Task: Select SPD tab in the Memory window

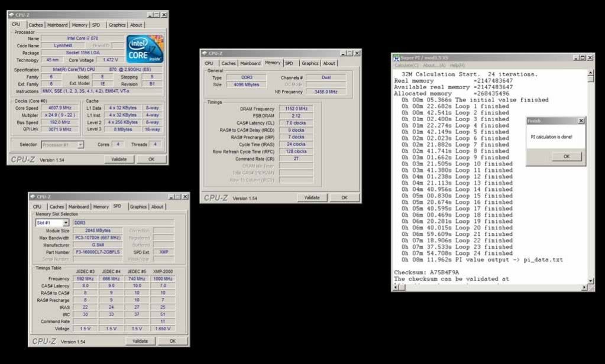Action: (289, 63)
